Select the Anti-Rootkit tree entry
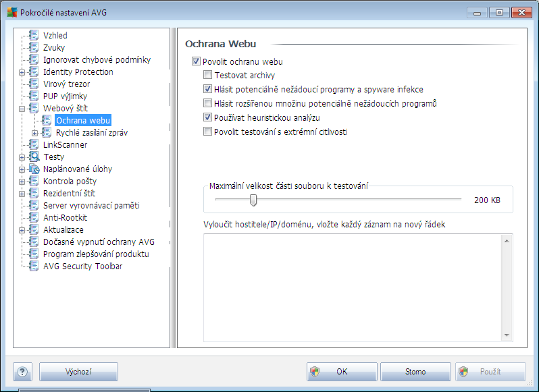The width and height of the screenshot is (539, 392). point(65,218)
